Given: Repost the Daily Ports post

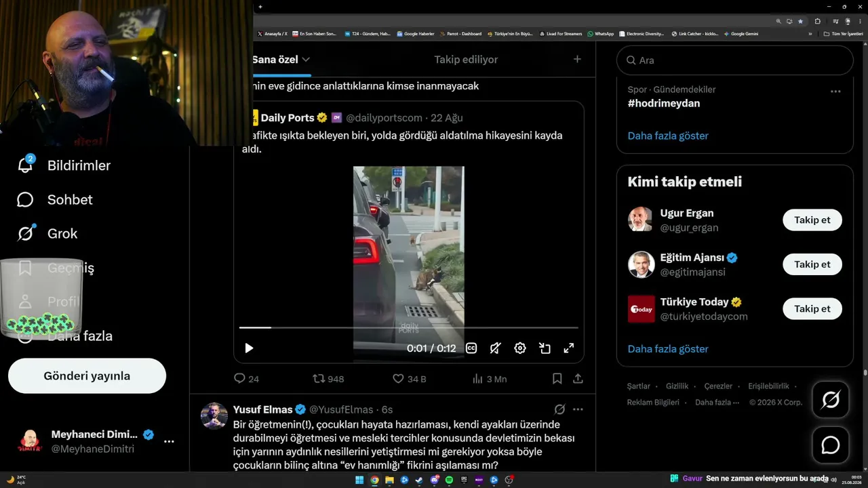Looking at the screenshot, I should 328,379.
